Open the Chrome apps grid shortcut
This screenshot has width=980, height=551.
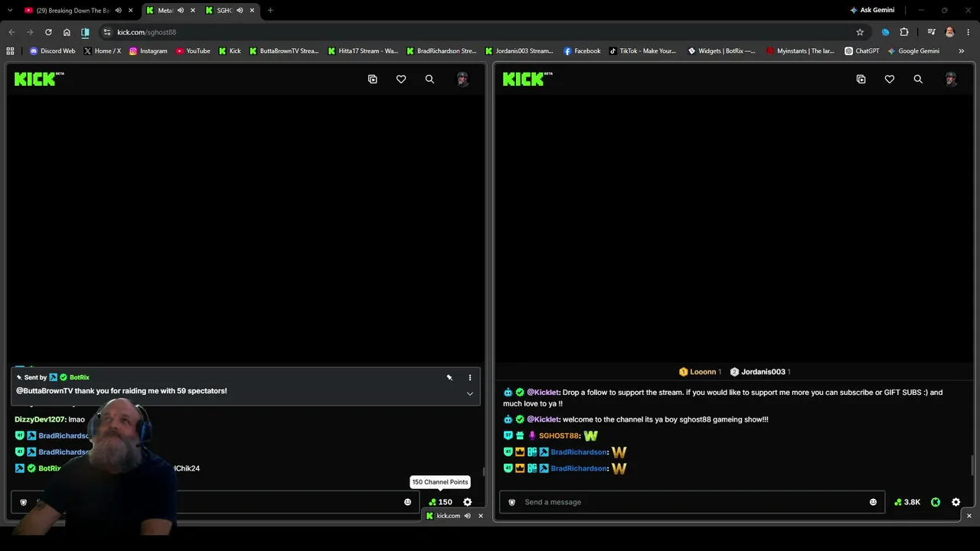(10, 51)
